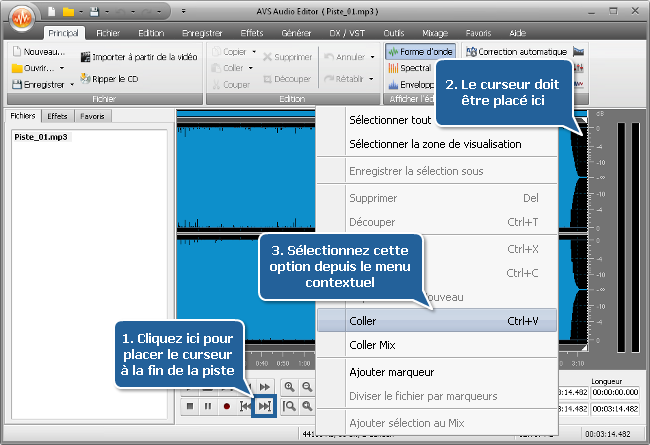Click the Nouveau button

(38, 51)
